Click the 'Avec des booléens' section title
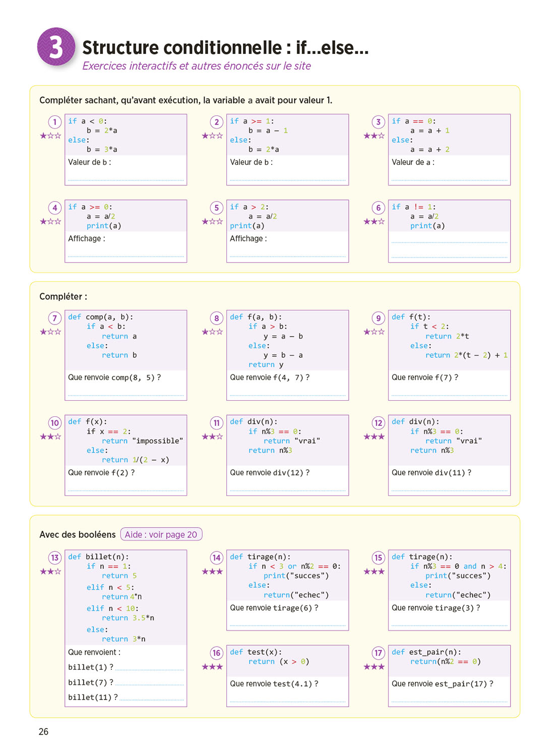 coord(77,534)
